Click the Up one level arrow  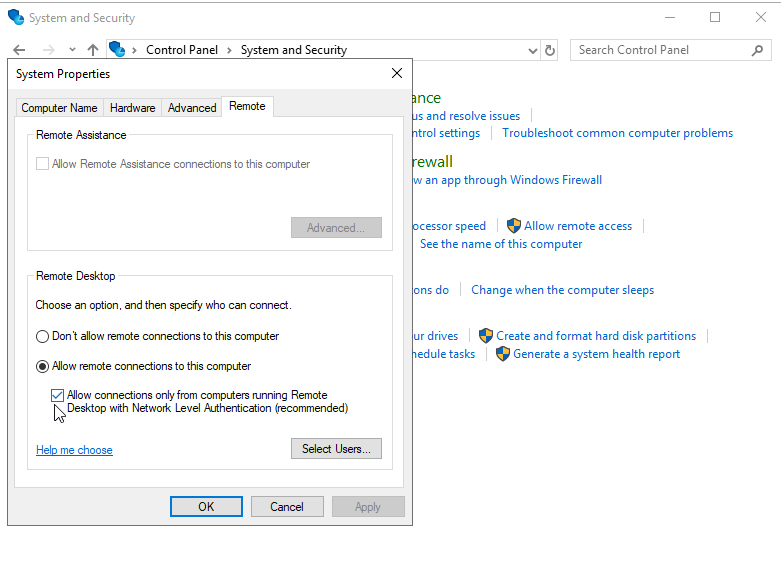click(93, 50)
